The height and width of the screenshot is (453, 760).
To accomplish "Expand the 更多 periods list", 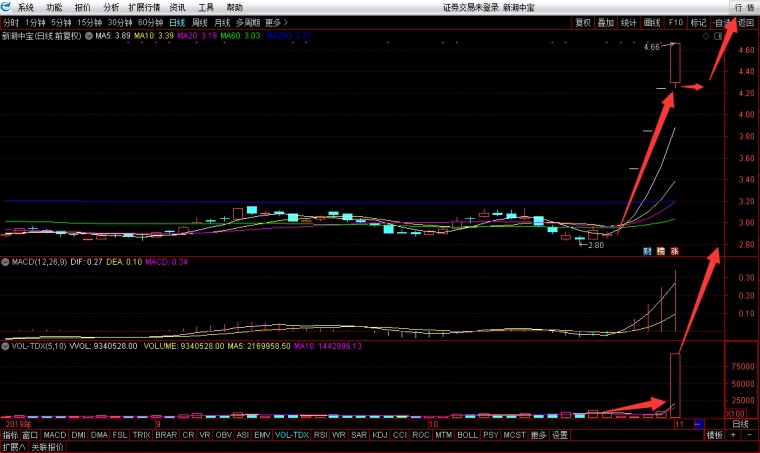I will pos(273,21).
